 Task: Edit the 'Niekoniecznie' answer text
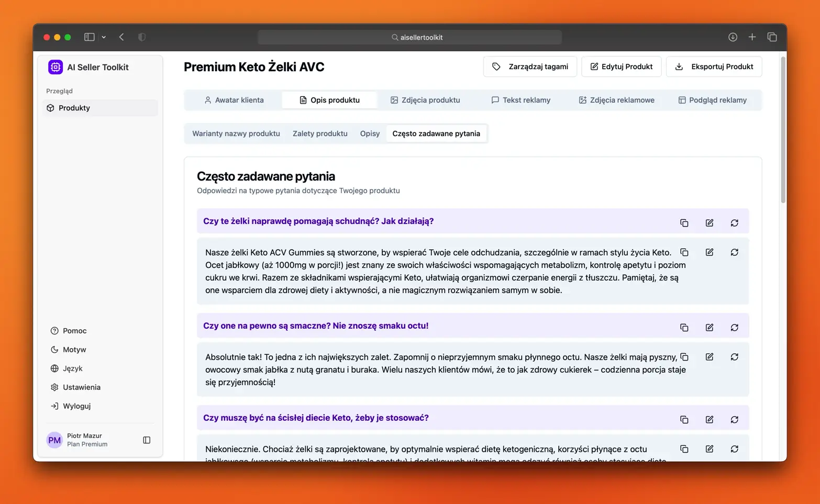point(709,449)
